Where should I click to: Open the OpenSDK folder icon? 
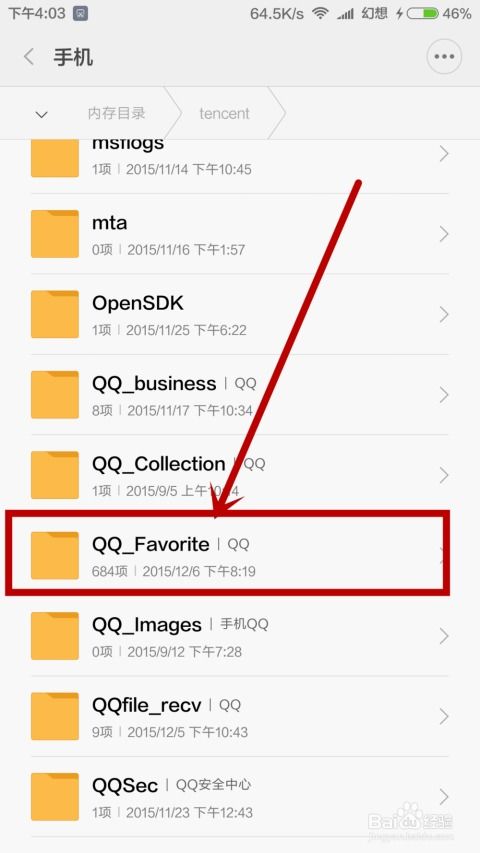(54, 314)
